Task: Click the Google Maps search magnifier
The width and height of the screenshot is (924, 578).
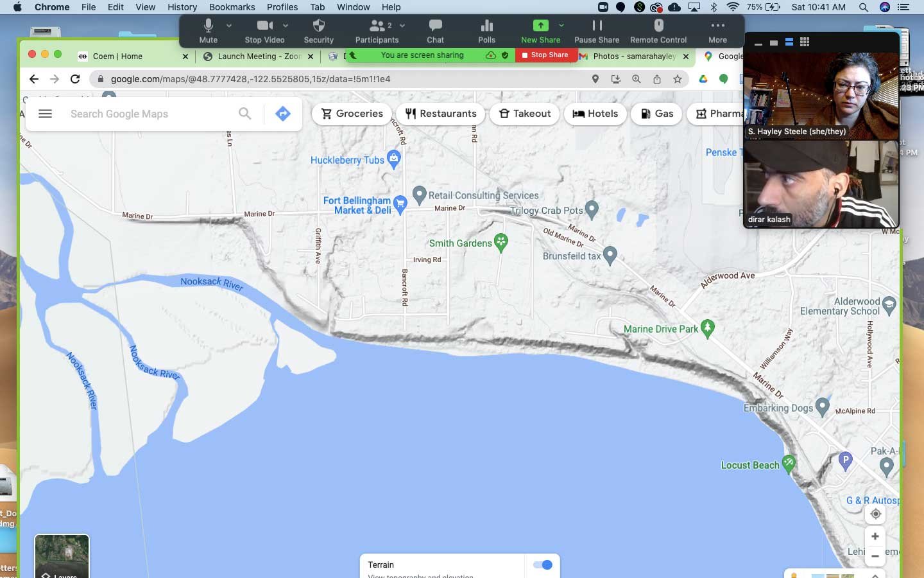Action: pos(244,114)
